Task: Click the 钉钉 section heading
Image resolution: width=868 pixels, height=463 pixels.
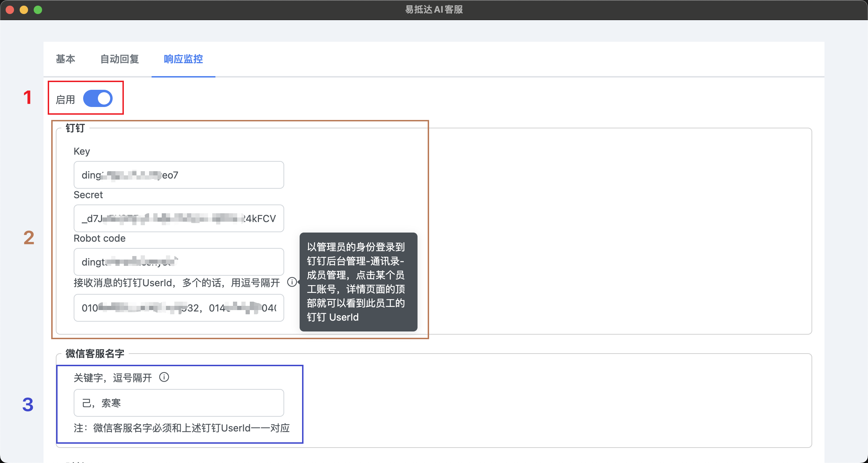Action: click(75, 128)
